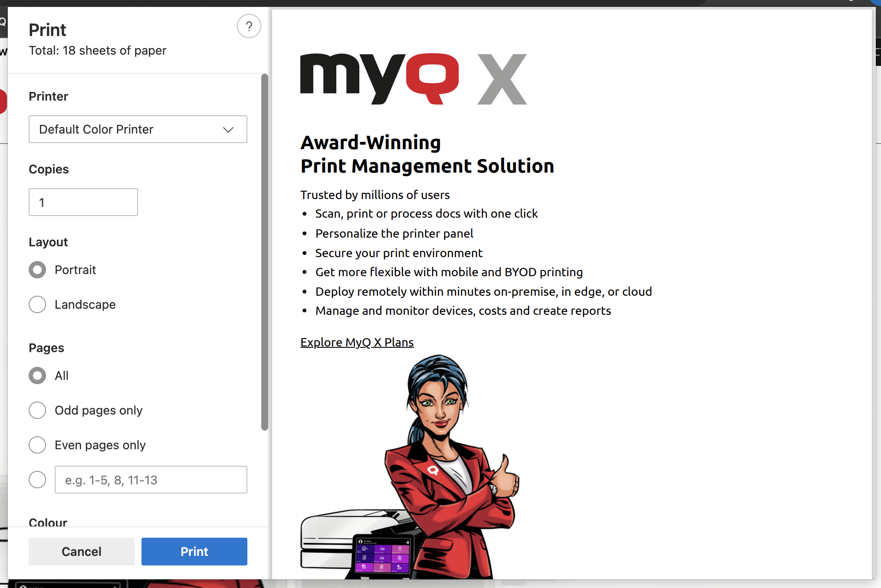This screenshot has width=881, height=588.
Task: Open the chevron next to Default Color Printer
Action: 228,129
